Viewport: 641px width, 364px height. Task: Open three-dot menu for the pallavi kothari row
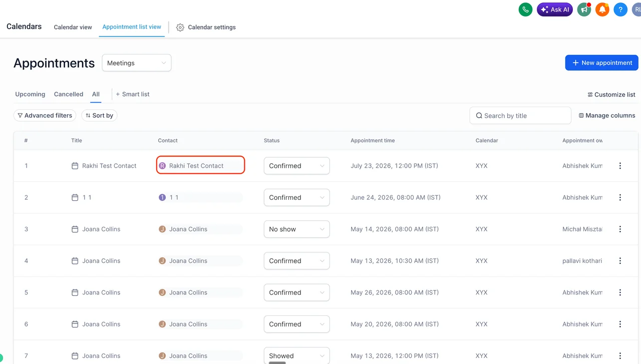[620, 261]
